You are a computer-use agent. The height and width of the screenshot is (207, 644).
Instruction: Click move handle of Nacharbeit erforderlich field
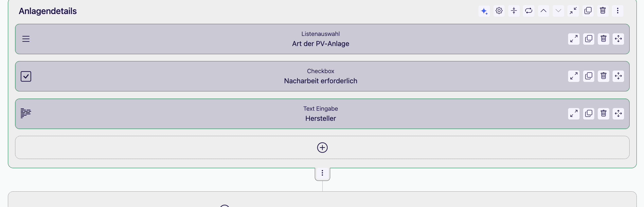[618, 76]
